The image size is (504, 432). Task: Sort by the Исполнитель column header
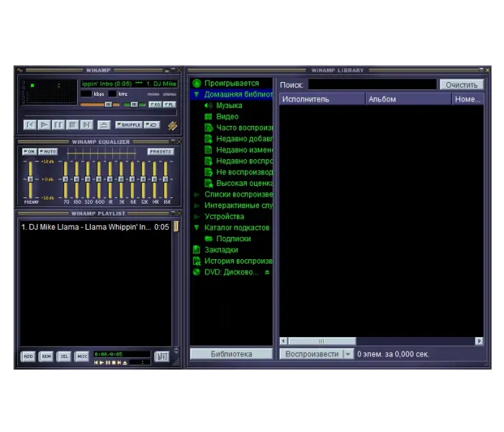point(323,99)
